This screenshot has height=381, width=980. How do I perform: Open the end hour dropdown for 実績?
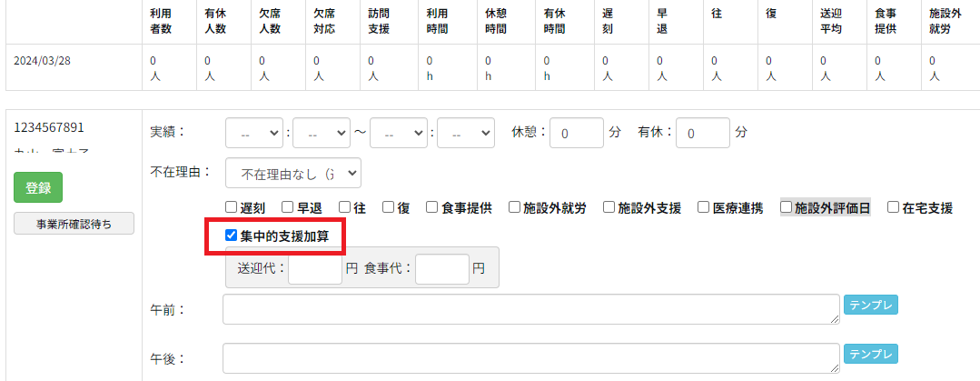[399, 132]
